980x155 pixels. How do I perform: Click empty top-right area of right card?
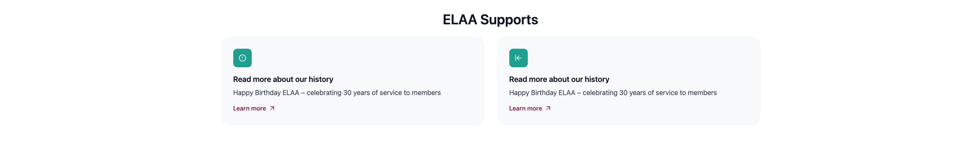[719, 54]
